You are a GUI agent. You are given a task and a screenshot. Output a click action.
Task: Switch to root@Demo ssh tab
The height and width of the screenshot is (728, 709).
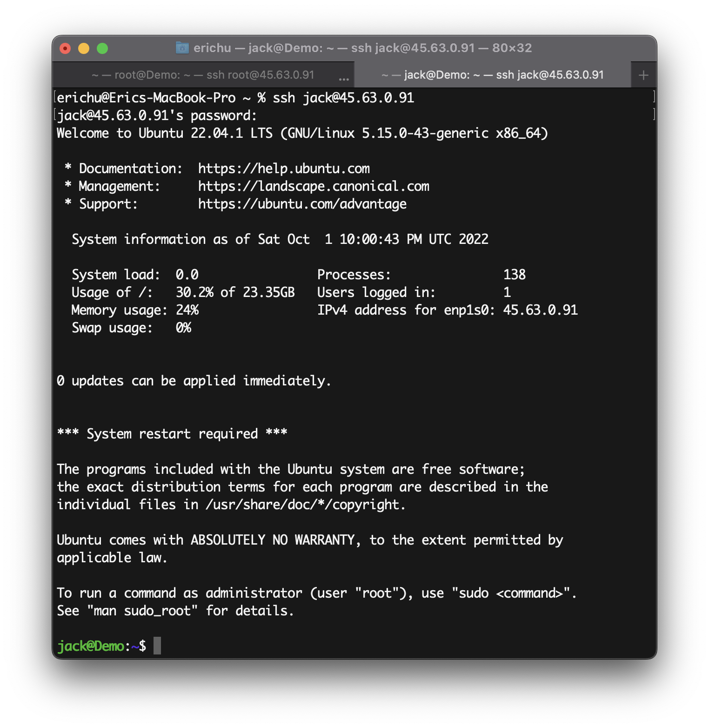click(203, 75)
